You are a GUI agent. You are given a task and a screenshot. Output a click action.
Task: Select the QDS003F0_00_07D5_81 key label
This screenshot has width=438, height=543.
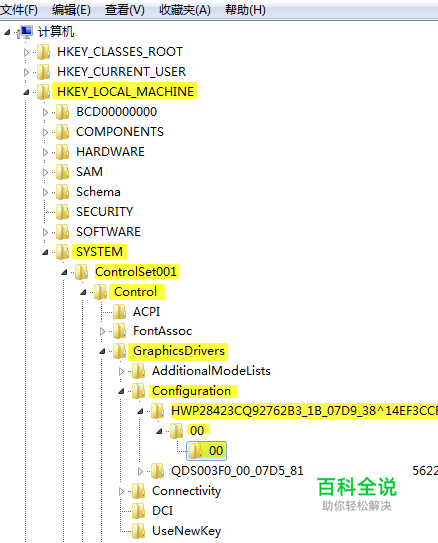click(237, 471)
